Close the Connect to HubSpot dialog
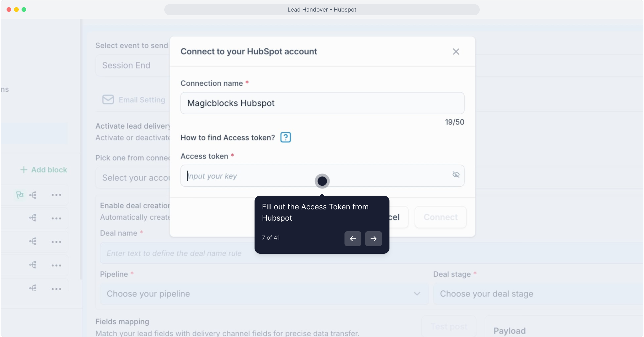Image resolution: width=644 pixels, height=337 pixels. pyautogui.click(x=456, y=52)
